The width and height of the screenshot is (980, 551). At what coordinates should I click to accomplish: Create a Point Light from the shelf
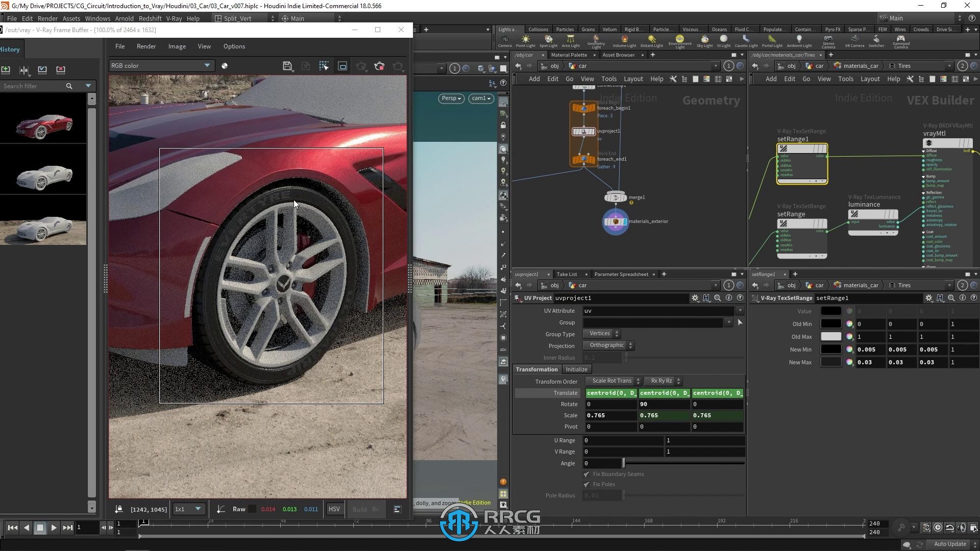(525, 41)
